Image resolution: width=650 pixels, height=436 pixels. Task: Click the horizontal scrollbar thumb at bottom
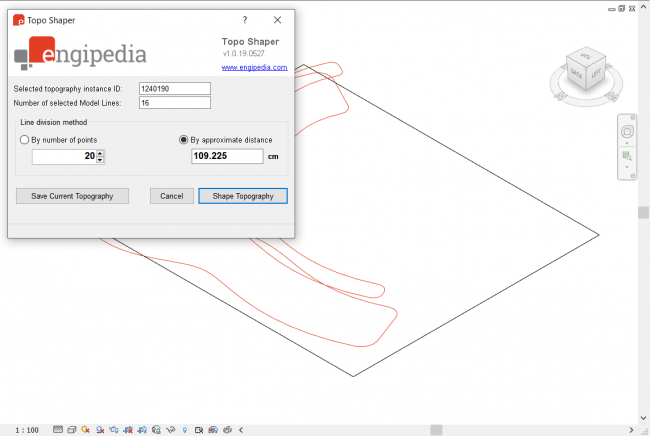(x=436, y=429)
